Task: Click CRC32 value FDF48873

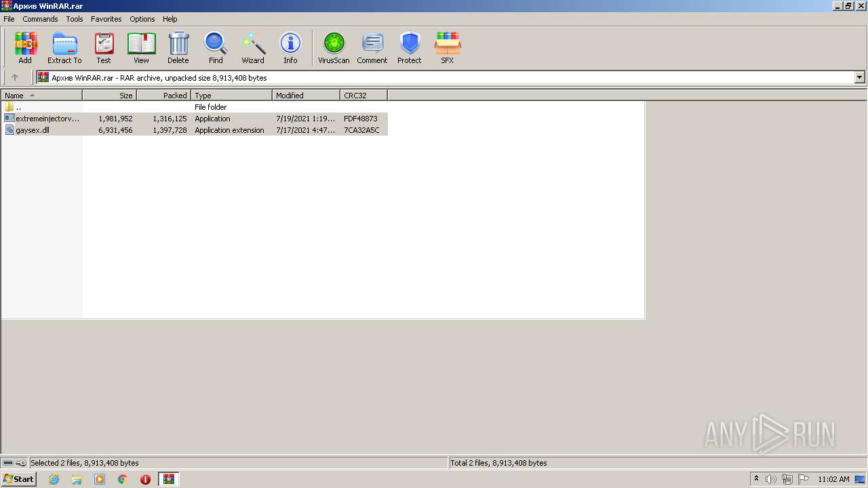Action: click(361, 119)
